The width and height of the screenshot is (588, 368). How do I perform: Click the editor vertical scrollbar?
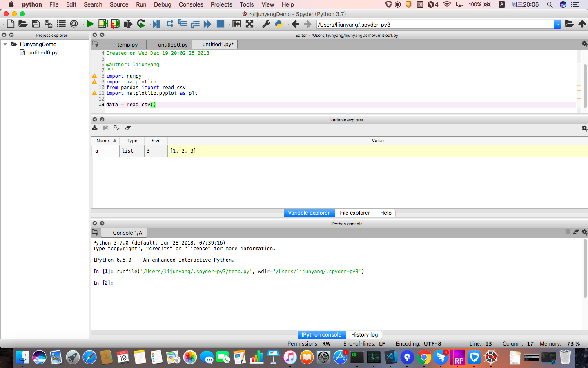(x=585, y=86)
